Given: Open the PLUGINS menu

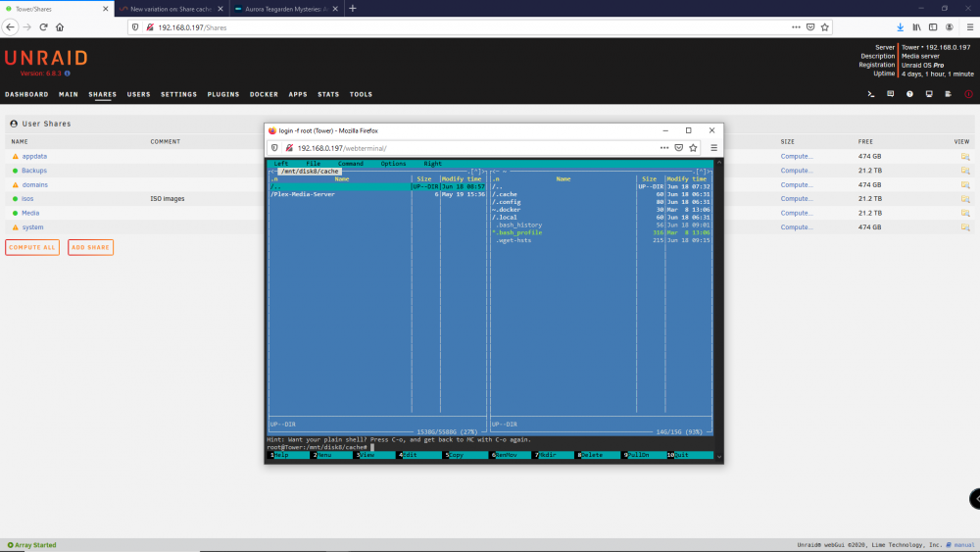Looking at the screenshot, I should (223, 94).
